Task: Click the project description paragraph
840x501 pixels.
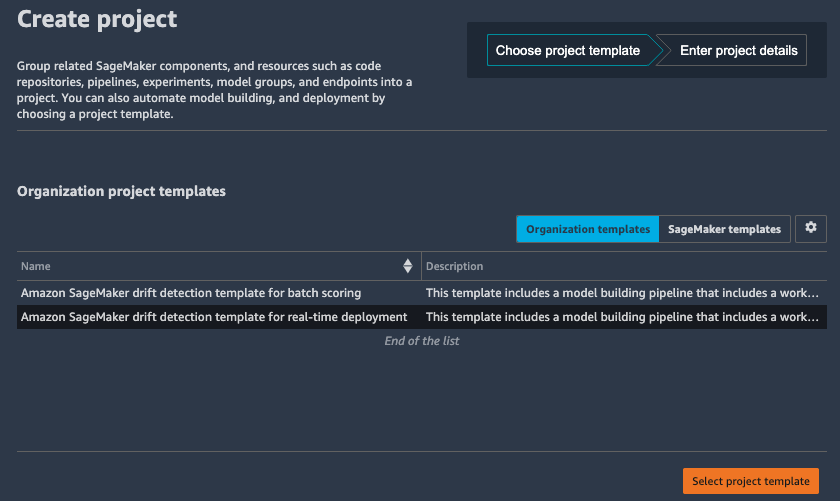Action: coord(214,90)
